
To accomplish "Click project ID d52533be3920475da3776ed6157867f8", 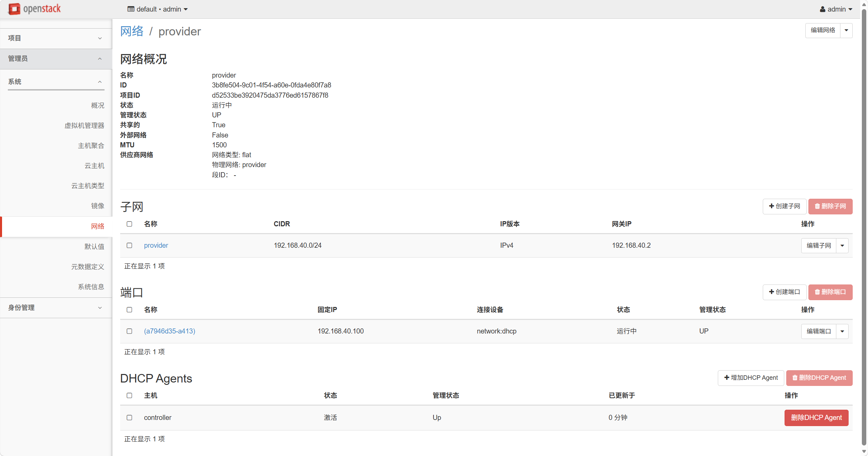I will [x=270, y=95].
